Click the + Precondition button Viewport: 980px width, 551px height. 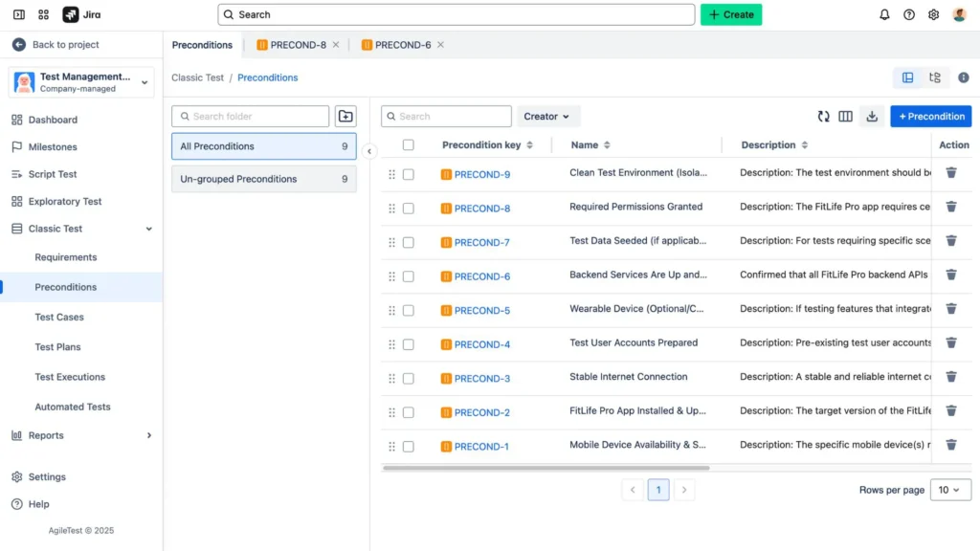click(x=930, y=117)
